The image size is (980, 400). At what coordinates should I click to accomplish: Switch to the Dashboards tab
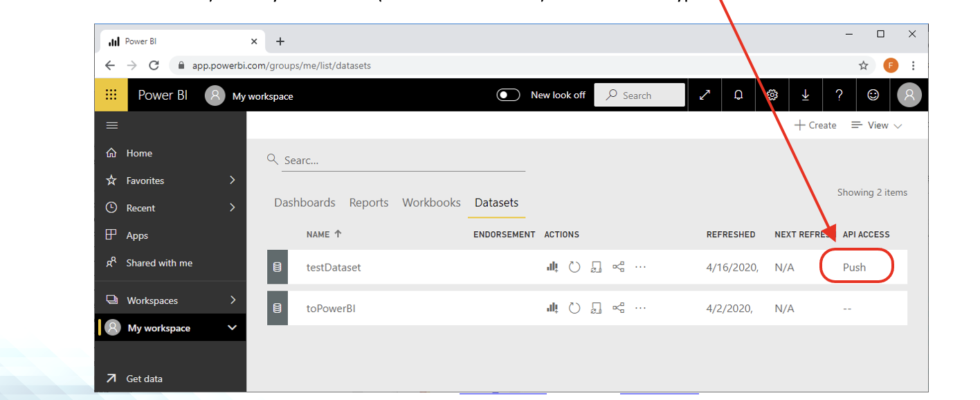click(x=305, y=203)
